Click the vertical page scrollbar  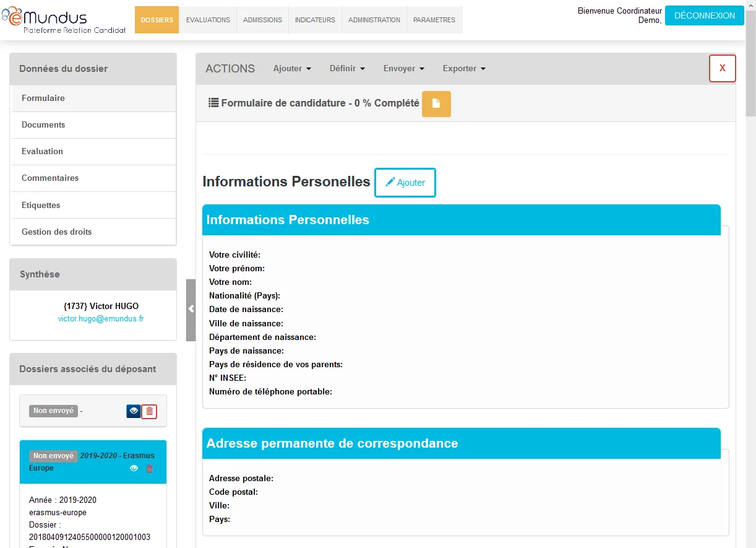(750, 62)
